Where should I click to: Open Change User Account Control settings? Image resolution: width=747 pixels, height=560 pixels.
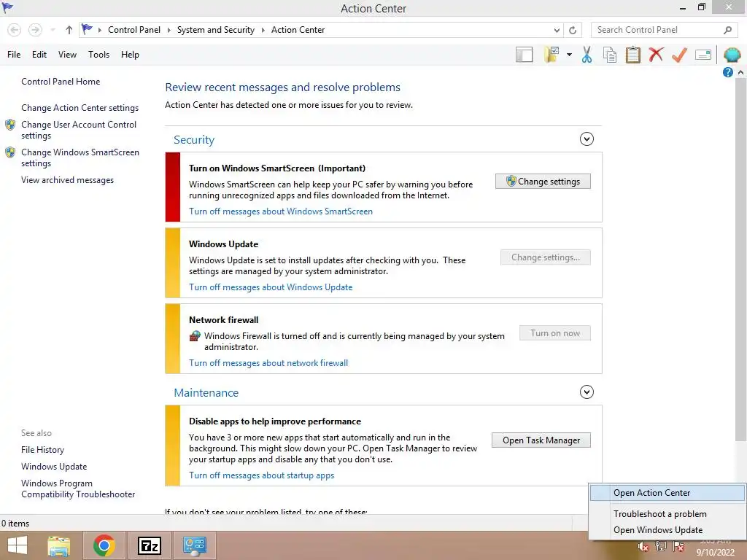click(79, 130)
